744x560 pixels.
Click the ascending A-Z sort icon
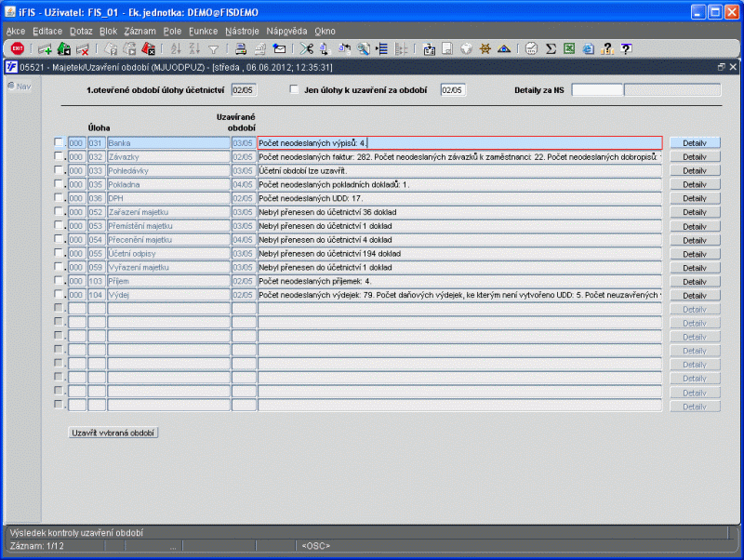coord(176,48)
